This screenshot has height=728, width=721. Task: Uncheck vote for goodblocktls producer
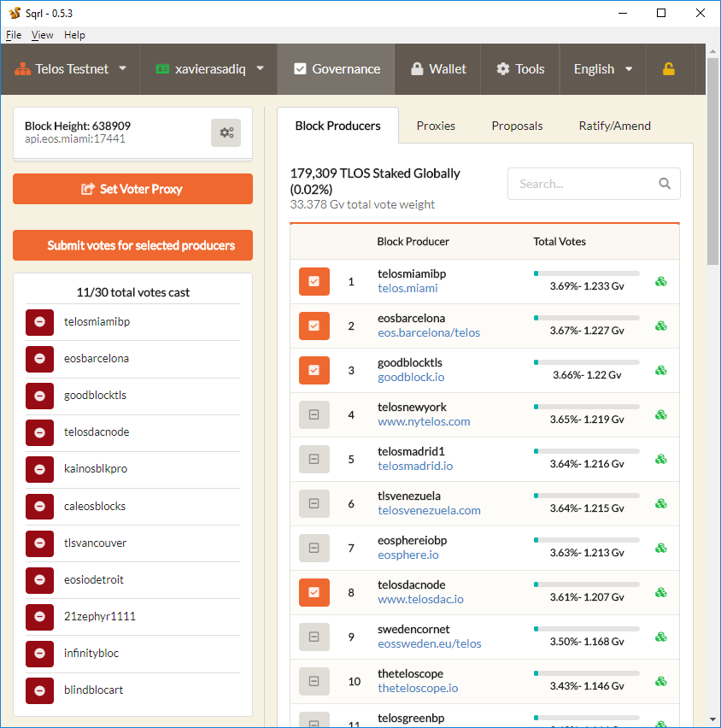(314, 370)
